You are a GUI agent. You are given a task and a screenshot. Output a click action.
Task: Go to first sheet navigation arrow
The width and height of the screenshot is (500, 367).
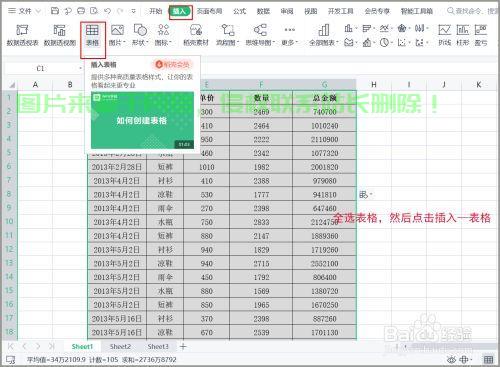pyautogui.click(x=11, y=346)
